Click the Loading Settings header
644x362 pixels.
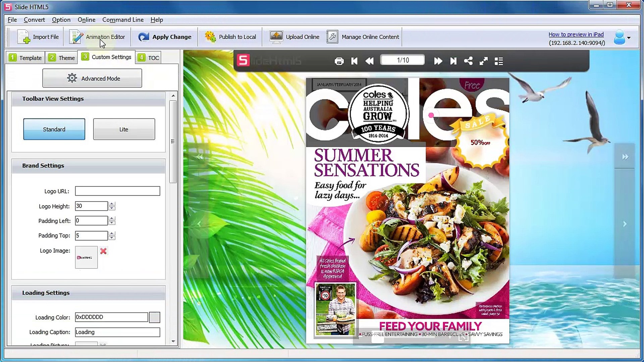[x=88, y=293]
